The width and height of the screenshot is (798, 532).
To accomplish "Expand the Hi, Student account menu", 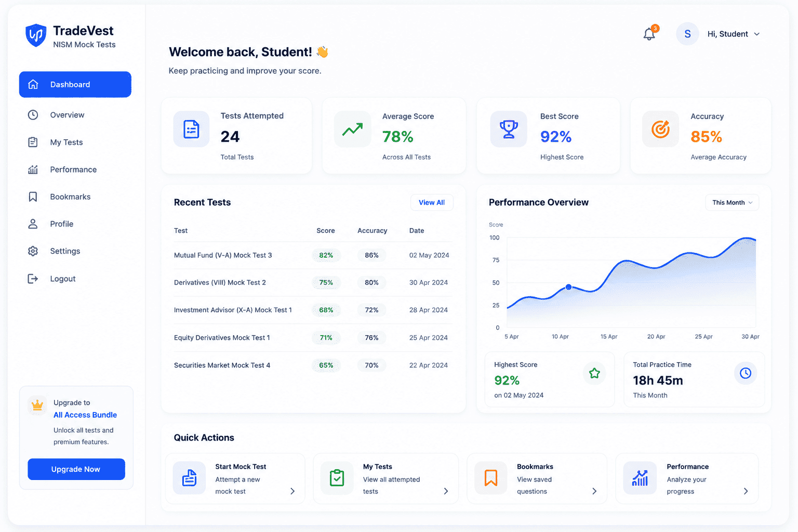I will pyautogui.click(x=734, y=34).
